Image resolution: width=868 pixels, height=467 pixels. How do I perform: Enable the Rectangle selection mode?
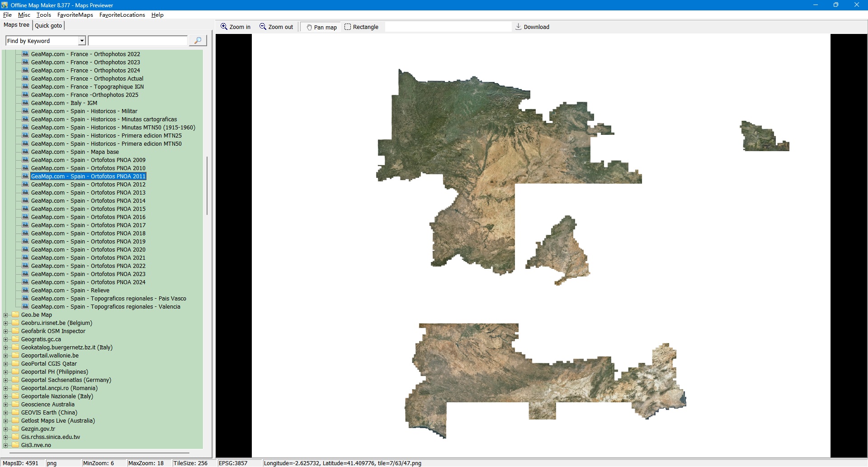coord(361,27)
